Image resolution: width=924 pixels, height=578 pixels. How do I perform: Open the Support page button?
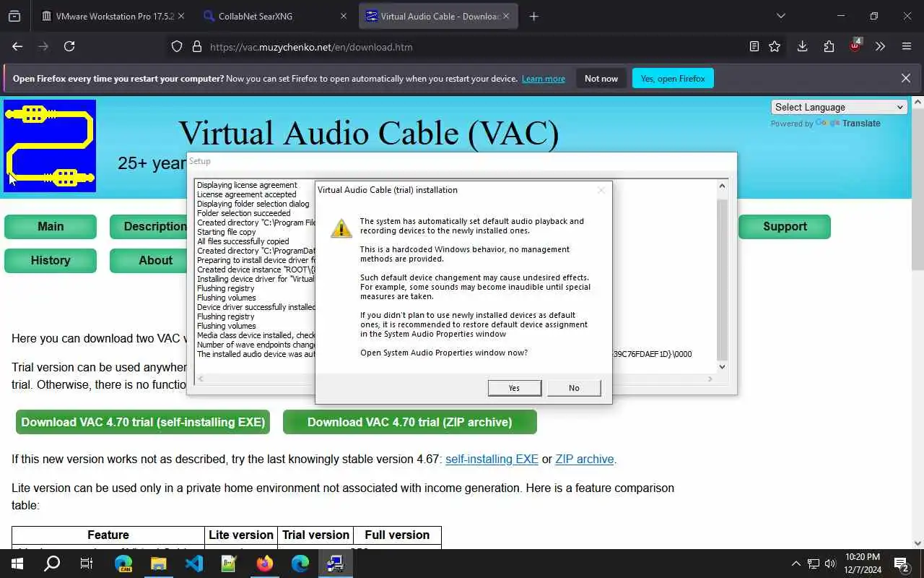coord(785,226)
